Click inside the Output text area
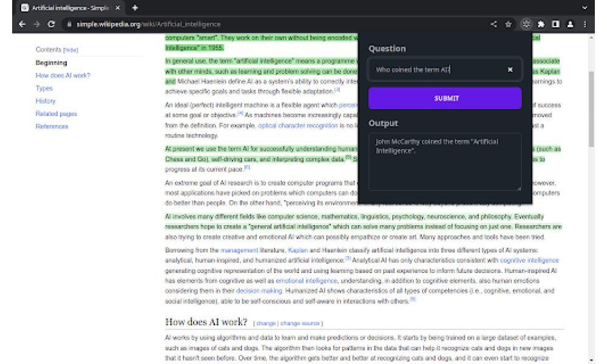Screen dimensions: 607x364 point(445,162)
